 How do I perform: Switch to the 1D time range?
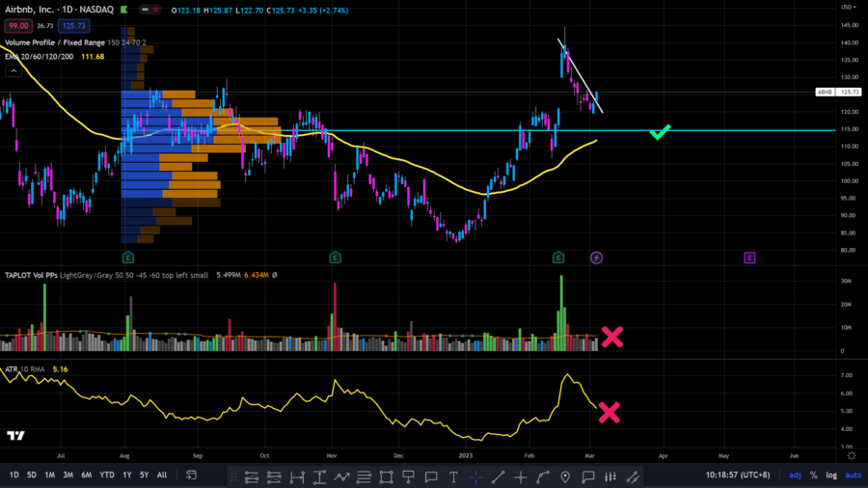tap(14, 475)
